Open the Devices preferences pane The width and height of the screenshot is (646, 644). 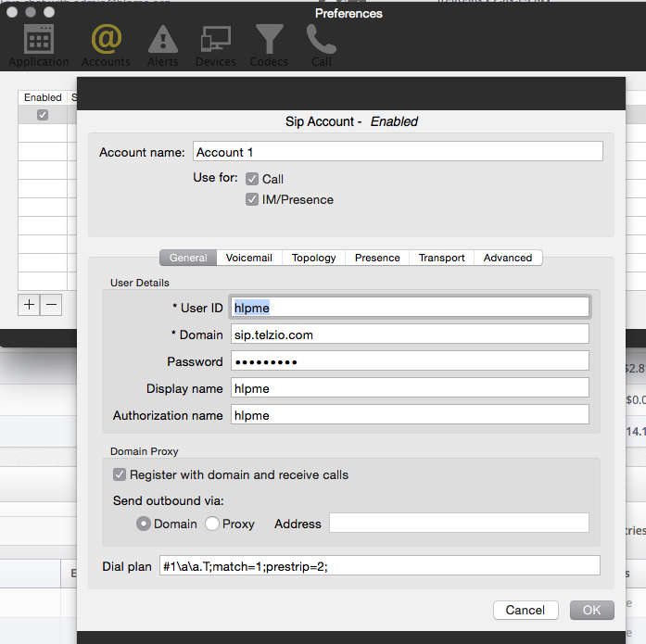(x=215, y=45)
